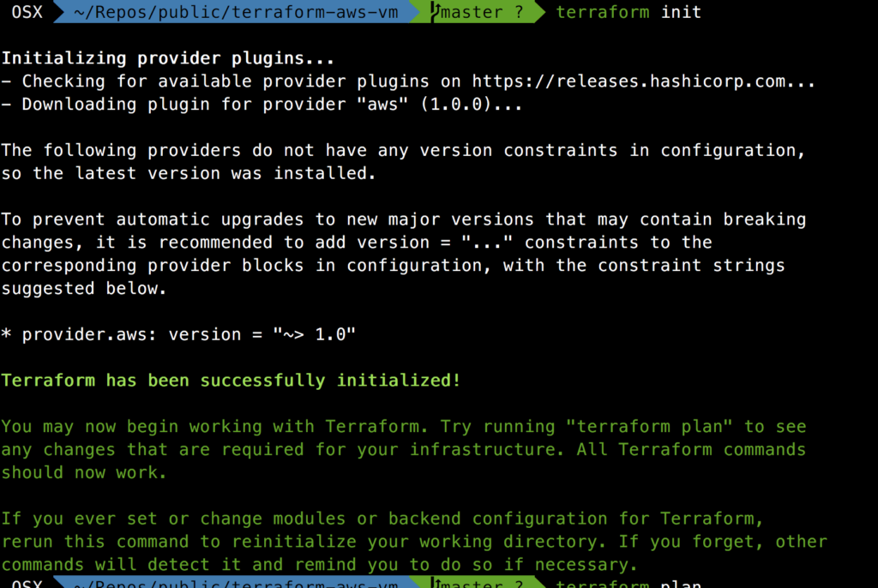
Task: Click the repo path in the terraform init prompt
Action: [x=237, y=12]
